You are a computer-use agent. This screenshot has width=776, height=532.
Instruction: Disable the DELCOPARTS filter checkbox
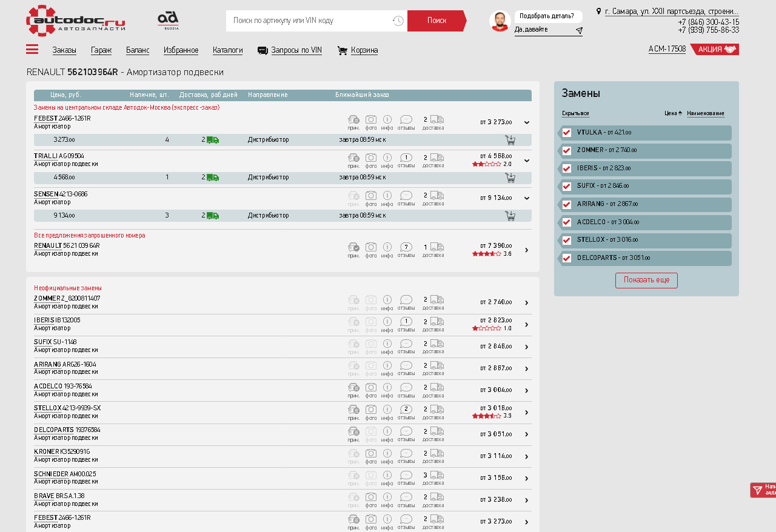[567, 258]
